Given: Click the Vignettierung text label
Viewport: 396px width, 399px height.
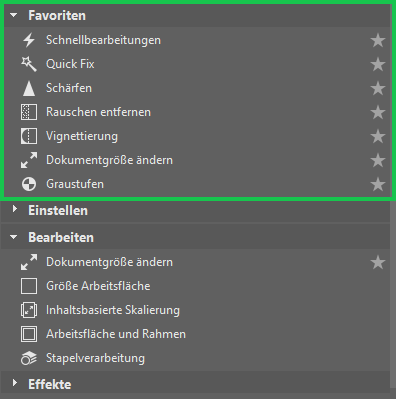Looking at the screenshot, I should click(82, 136).
